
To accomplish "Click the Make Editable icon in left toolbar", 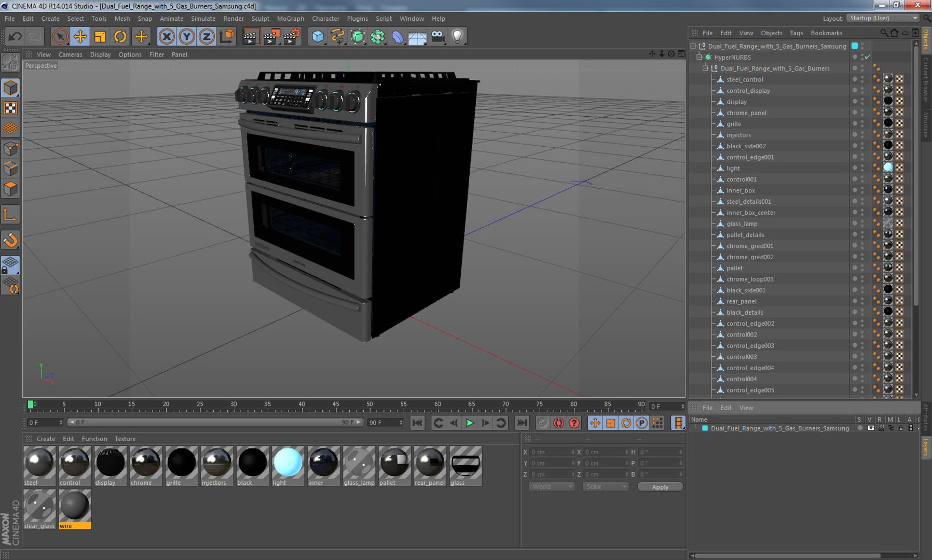I will 10,63.
